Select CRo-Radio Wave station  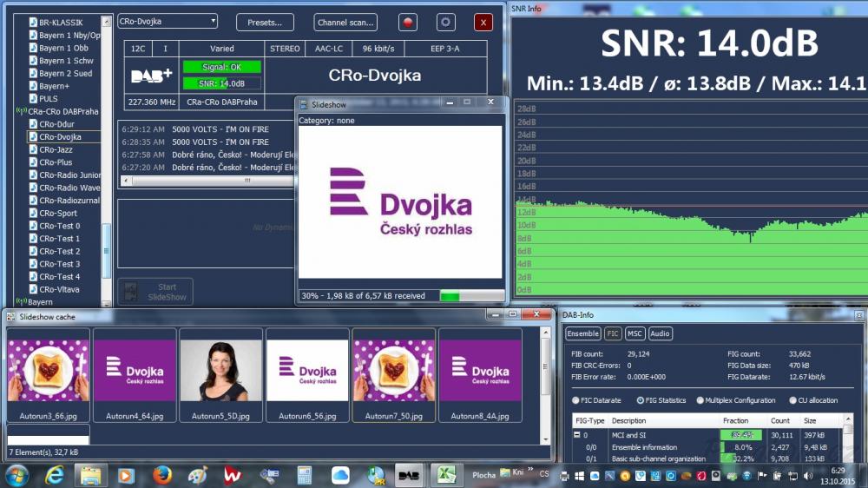pyautogui.click(x=69, y=188)
